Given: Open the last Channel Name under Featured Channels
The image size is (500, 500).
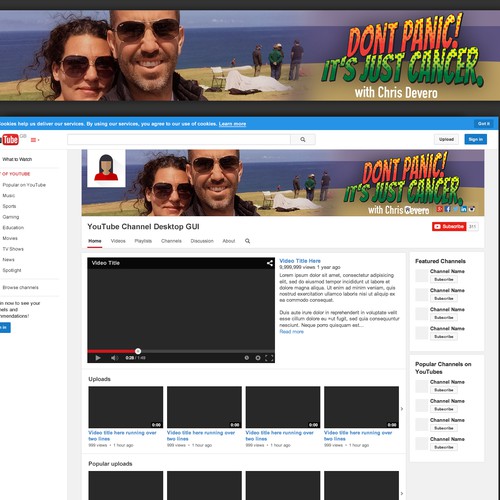Looking at the screenshot, I should tap(447, 329).
